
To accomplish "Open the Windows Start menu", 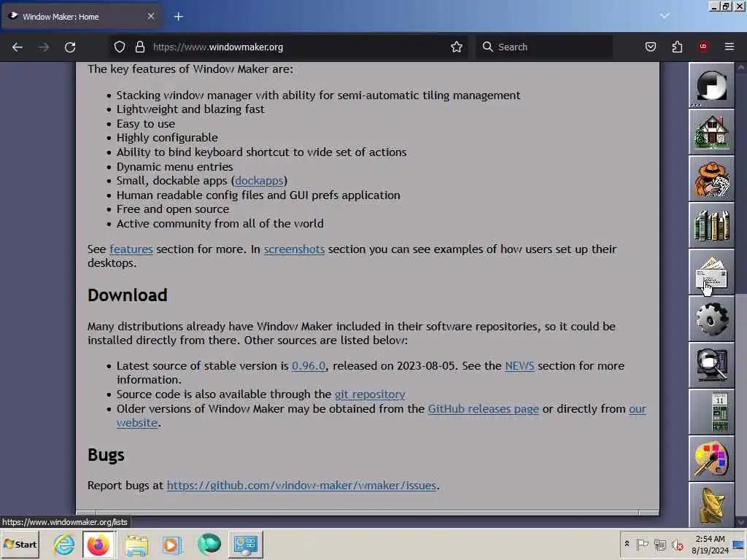I will [20, 544].
